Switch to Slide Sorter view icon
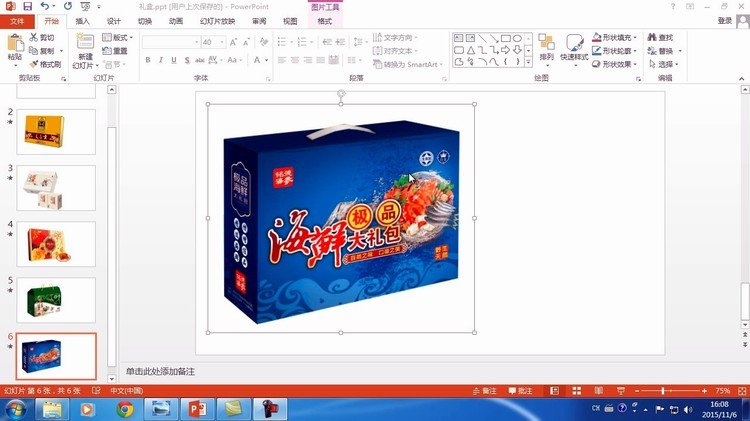Screen dimensions: 750x421 click(x=577, y=391)
